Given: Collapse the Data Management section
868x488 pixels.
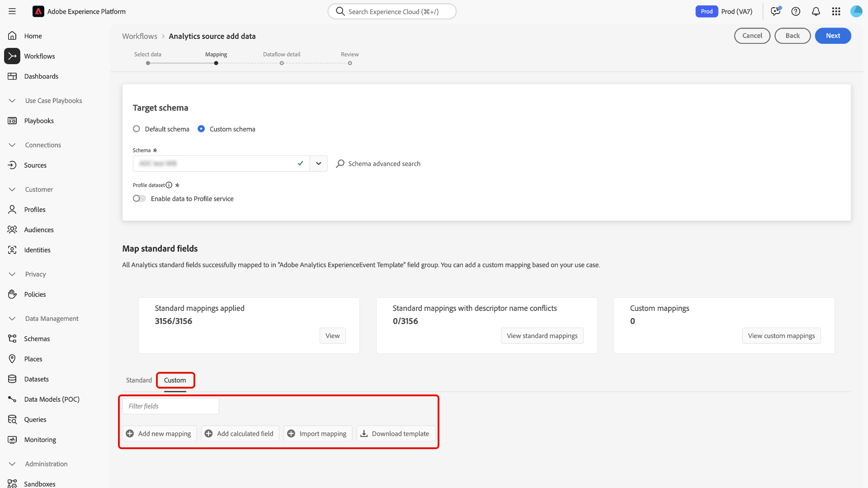Looking at the screenshot, I should (x=12, y=319).
